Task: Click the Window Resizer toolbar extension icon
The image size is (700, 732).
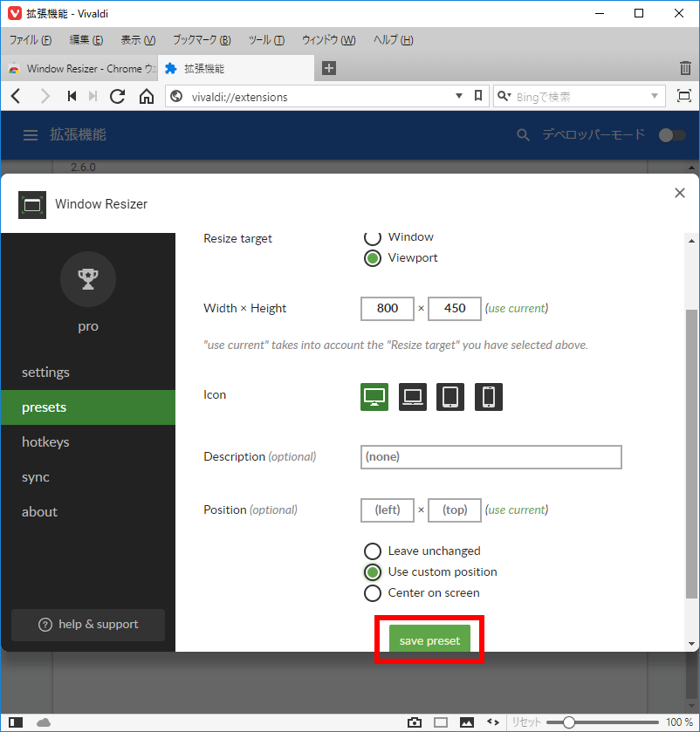Action: (684, 97)
